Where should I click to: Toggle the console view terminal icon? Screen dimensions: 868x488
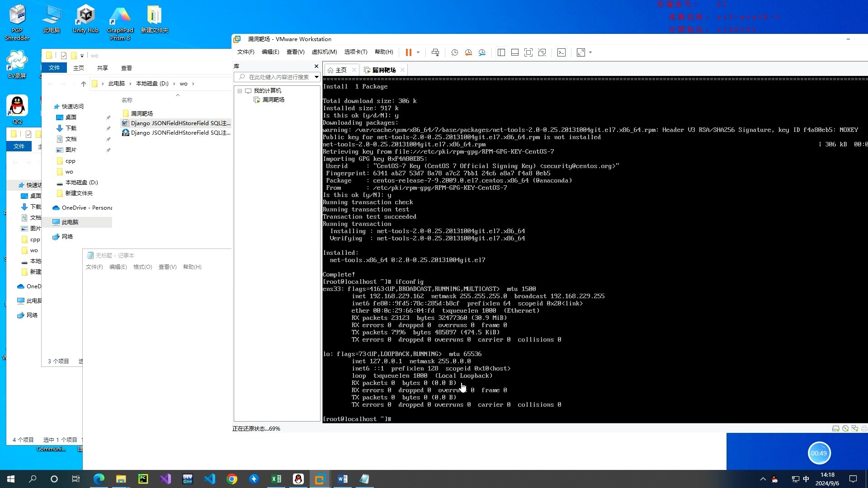pos(561,52)
